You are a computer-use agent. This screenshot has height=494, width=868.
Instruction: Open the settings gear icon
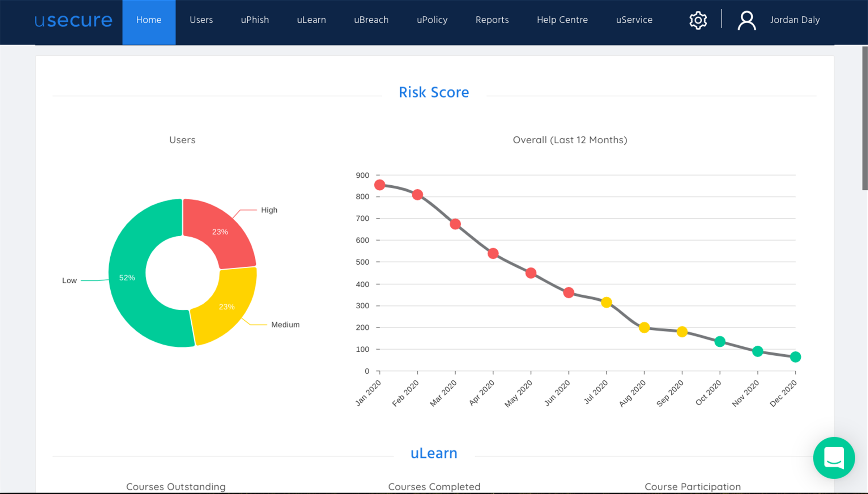point(698,20)
